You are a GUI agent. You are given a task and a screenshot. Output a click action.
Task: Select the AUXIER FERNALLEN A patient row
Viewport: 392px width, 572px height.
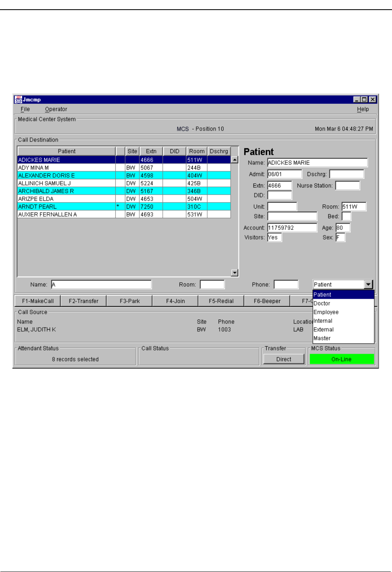[124, 215]
